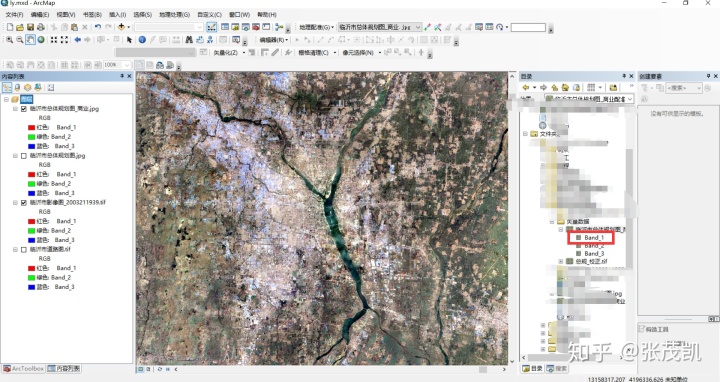
Task: Click green swatch of 2003211939.tif layer
Action: (32, 230)
